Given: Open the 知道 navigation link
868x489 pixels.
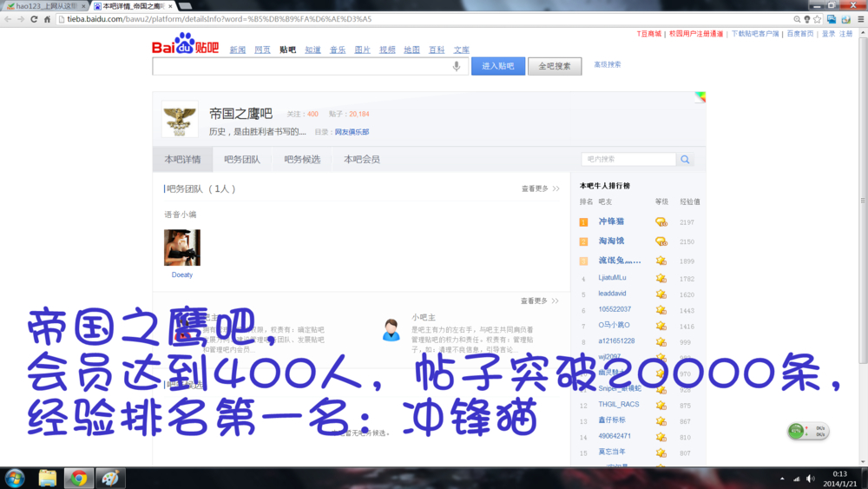Looking at the screenshot, I should click(x=312, y=50).
